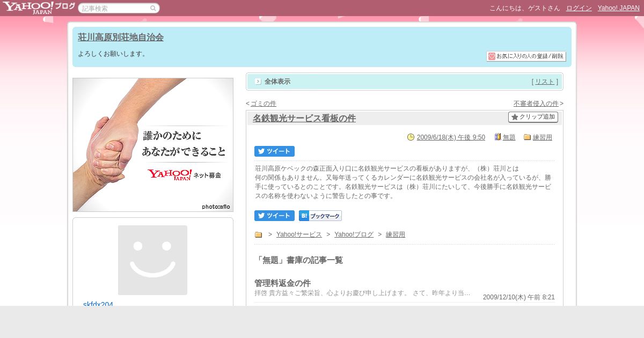The width and height of the screenshot is (644, 338).
Task: Click the default profile avatar image
Action: (x=152, y=260)
